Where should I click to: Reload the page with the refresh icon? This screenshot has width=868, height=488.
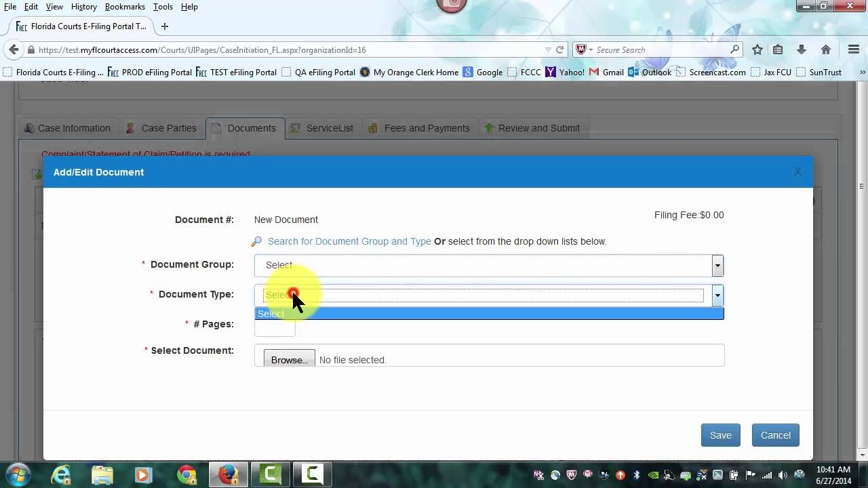pyautogui.click(x=560, y=49)
